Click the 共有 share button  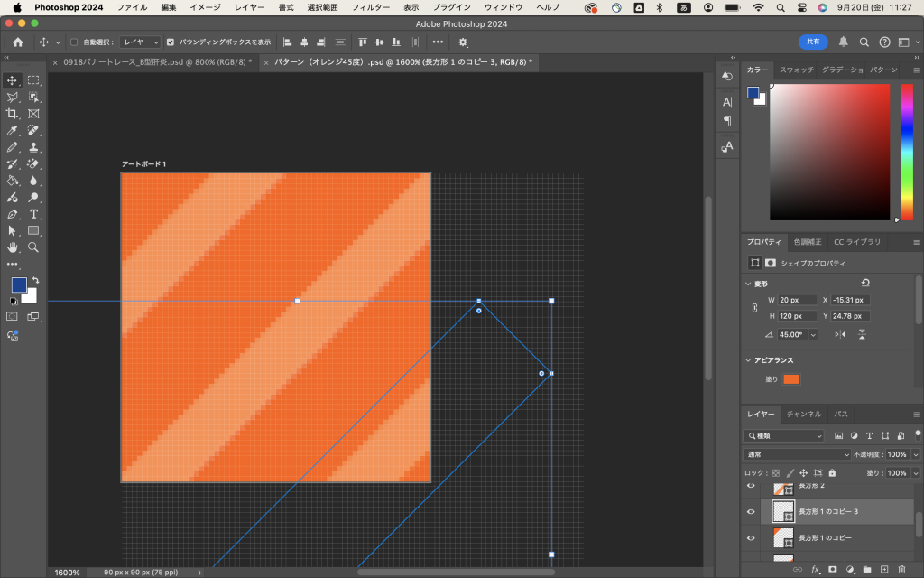(812, 42)
